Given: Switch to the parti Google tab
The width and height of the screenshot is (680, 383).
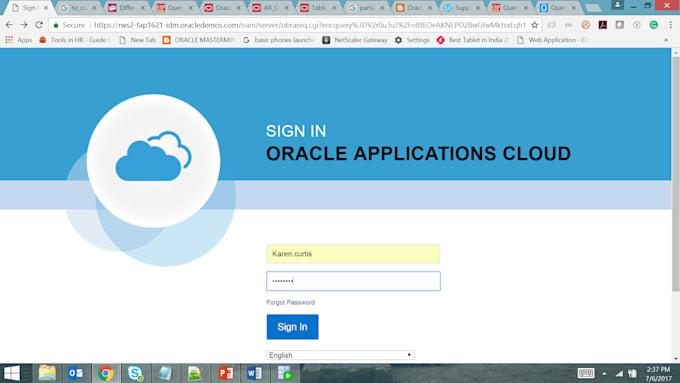Looking at the screenshot, I should tap(366, 8).
